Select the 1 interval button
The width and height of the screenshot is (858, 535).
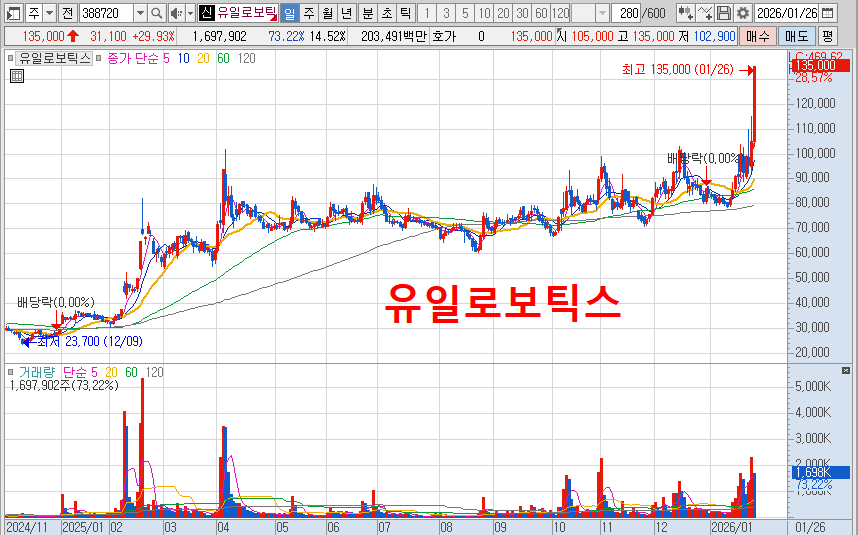point(427,13)
